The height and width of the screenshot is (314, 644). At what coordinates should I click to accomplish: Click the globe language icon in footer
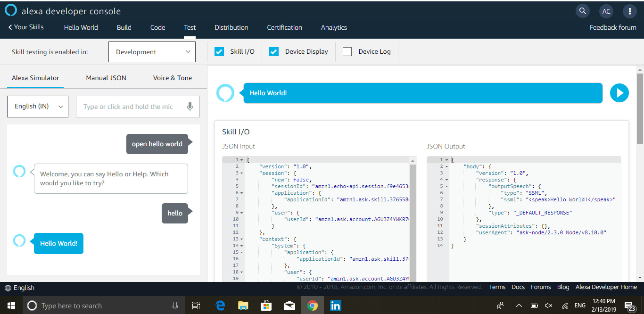pos(8,288)
